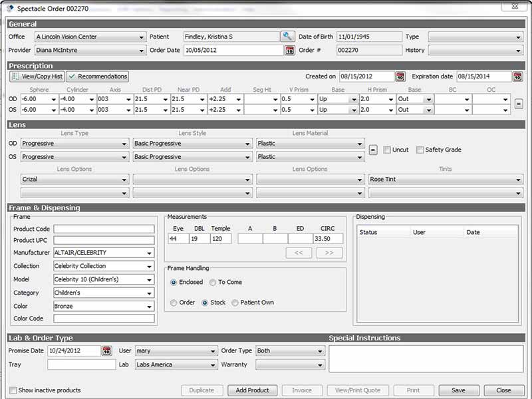The height and width of the screenshot is (399, 532).
Task: Enable the Uncut checkbox
Action: click(387, 150)
